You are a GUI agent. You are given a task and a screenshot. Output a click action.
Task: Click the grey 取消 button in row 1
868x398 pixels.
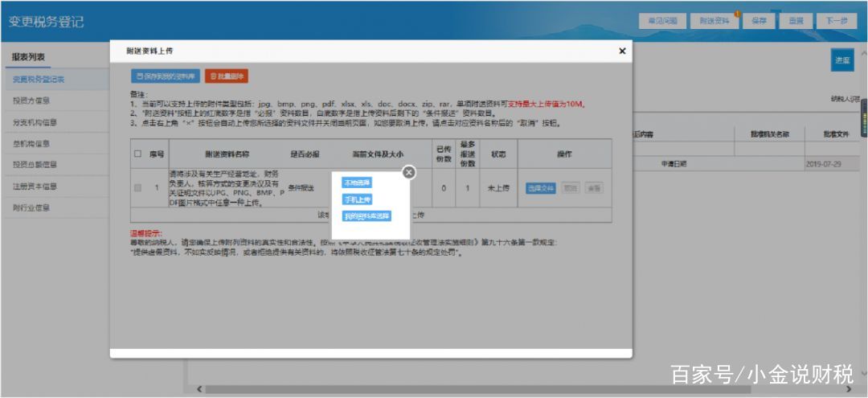[x=571, y=188]
